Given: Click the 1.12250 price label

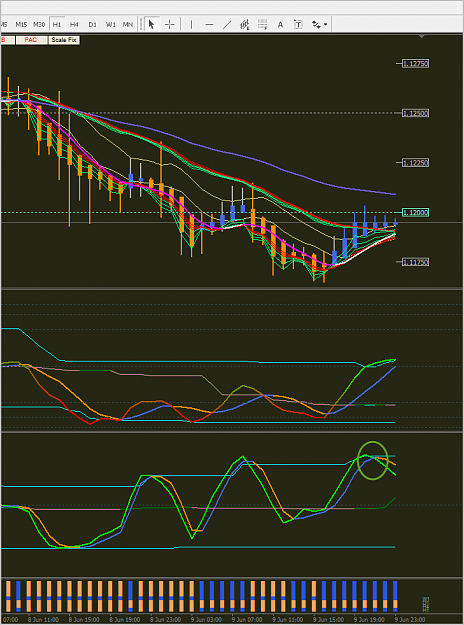Looking at the screenshot, I should click(x=415, y=163).
